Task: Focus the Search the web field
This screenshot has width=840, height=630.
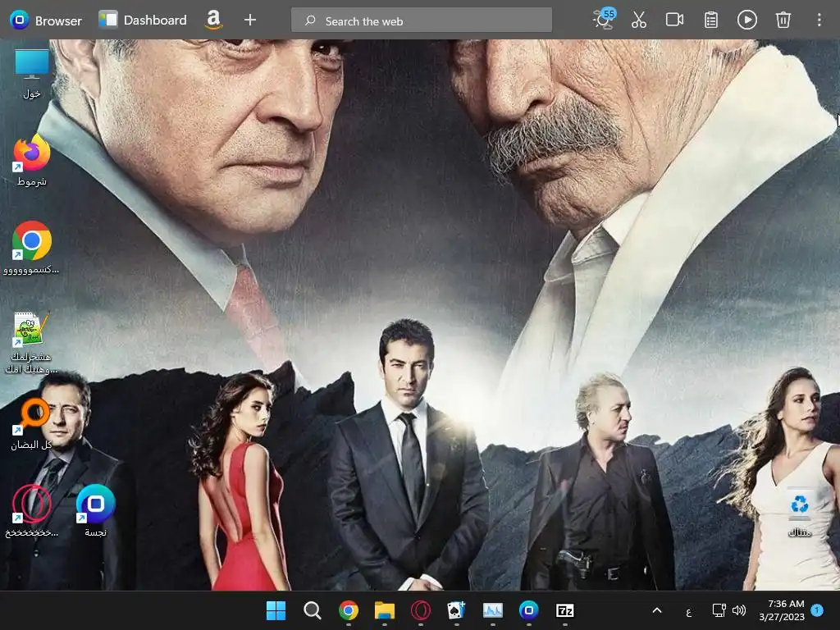Action: 421,21
